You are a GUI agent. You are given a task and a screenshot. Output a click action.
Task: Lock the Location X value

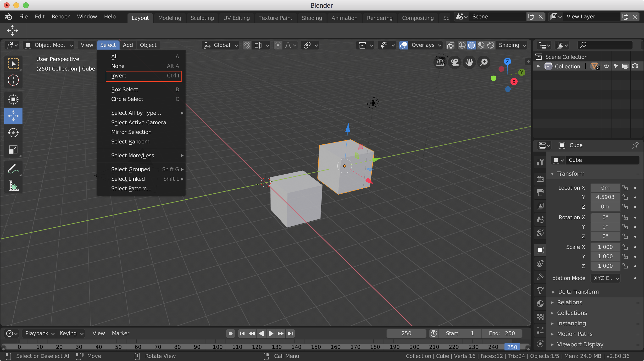coord(625,188)
